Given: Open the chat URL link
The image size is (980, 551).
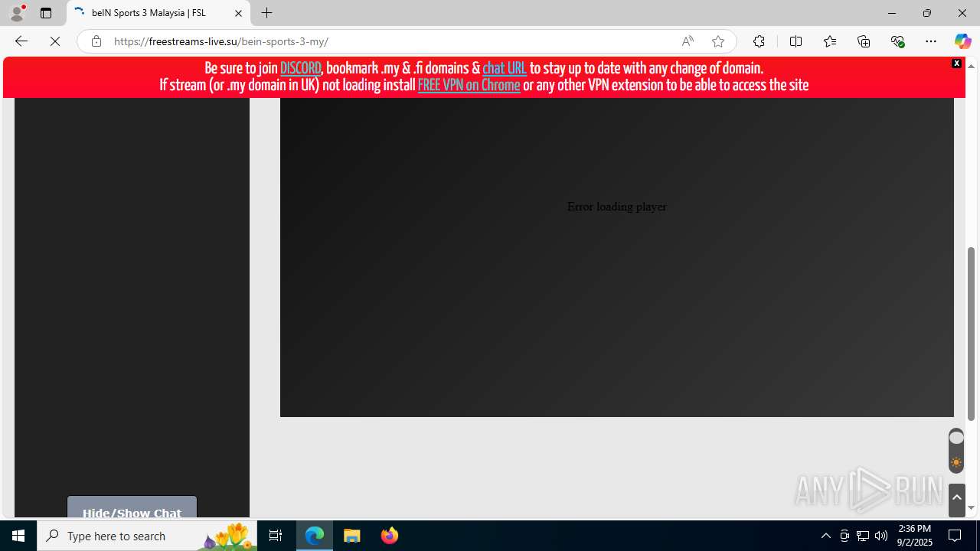Looking at the screenshot, I should (505, 68).
